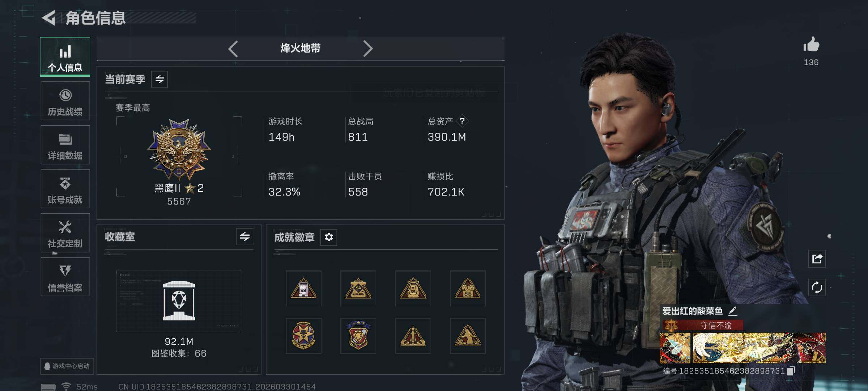The height and width of the screenshot is (391, 868).
Task: Click the share icon beside character
Action: point(817,258)
